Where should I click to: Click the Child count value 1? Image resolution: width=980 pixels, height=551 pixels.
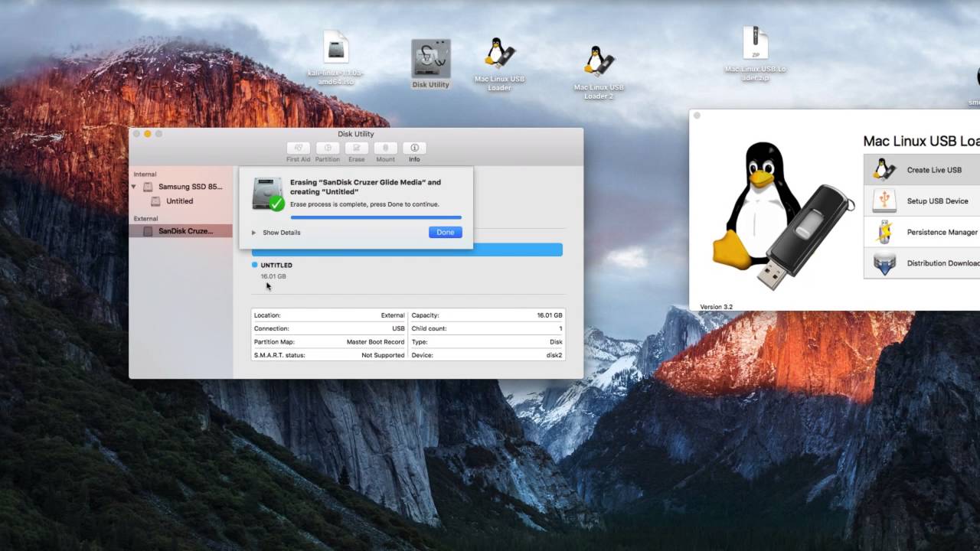[560, 328]
